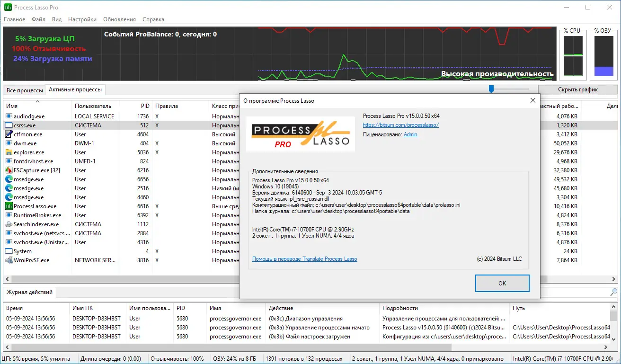This screenshot has height=364, width=621.
Task: Select the Журнал действий tab
Action: pyautogui.click(x=30, y=292)
